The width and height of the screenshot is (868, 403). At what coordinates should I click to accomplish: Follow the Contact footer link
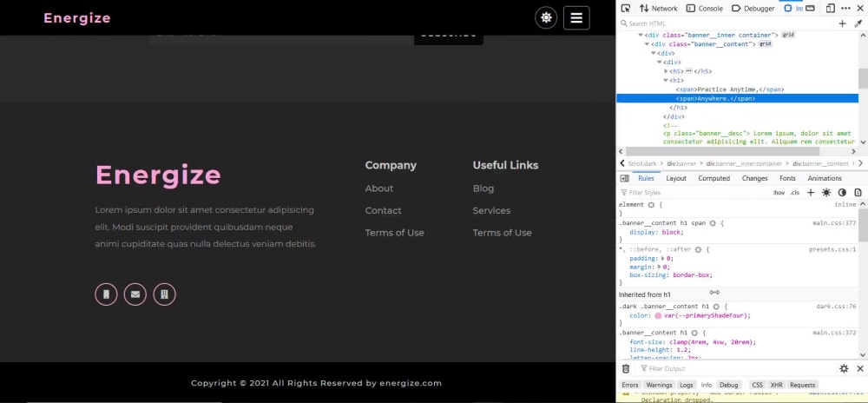pos(383,210)
